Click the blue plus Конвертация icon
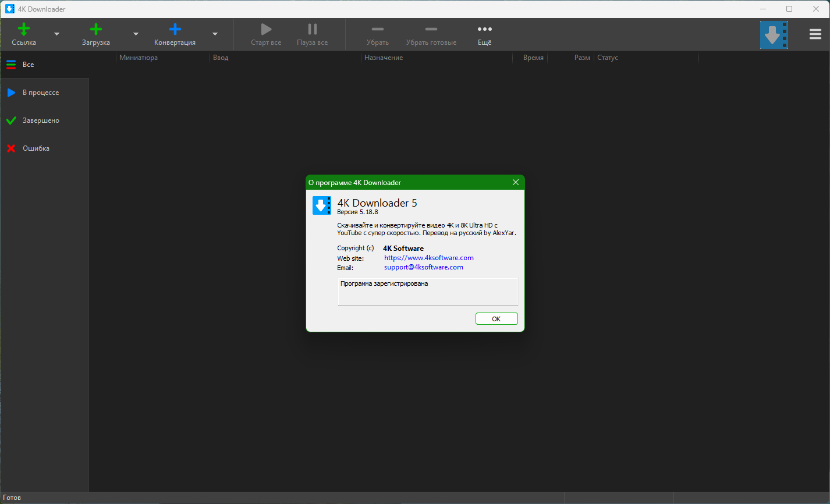 click(x=175, y=30)
